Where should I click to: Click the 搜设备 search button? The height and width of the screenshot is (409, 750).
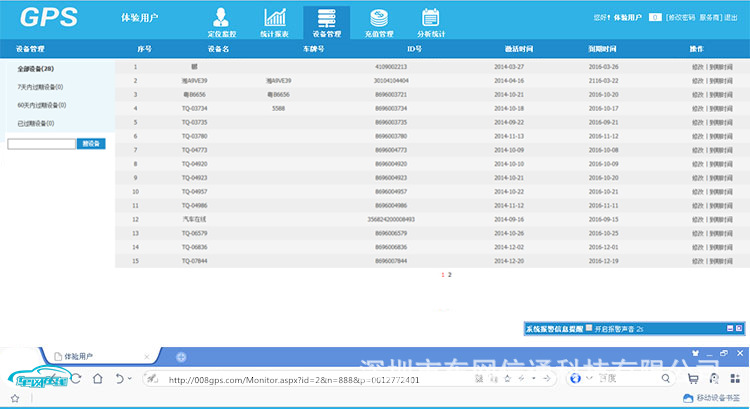pyautogui.click(x=91, y=144)
